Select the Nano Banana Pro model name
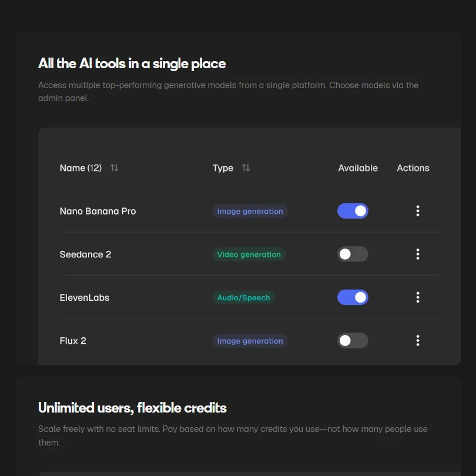476x476 pixels. 98,211
